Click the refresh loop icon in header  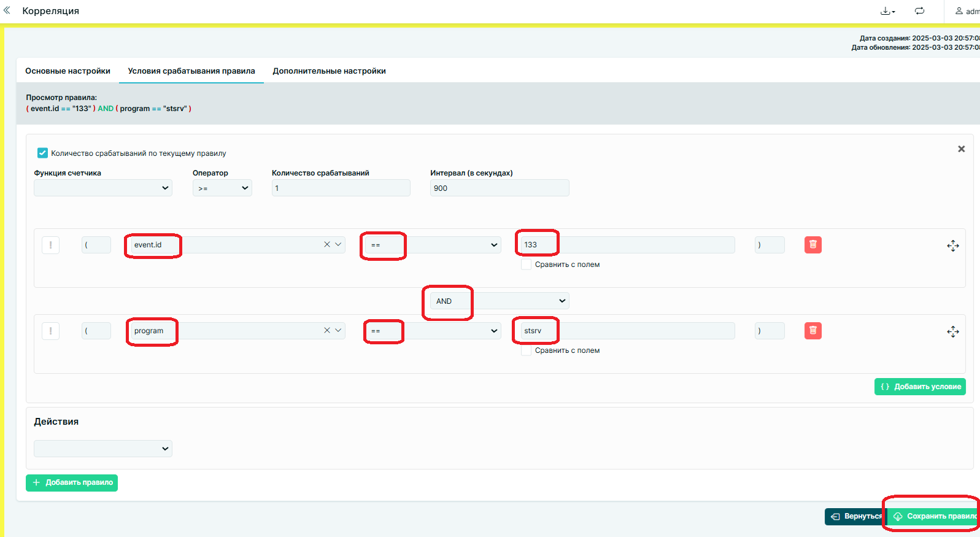click(x=919, y=11)
